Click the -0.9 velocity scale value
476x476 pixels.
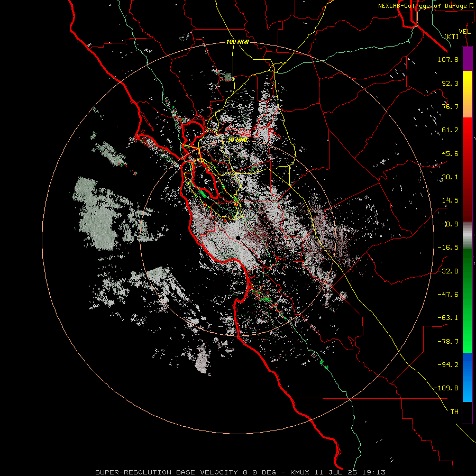(450, 224)
